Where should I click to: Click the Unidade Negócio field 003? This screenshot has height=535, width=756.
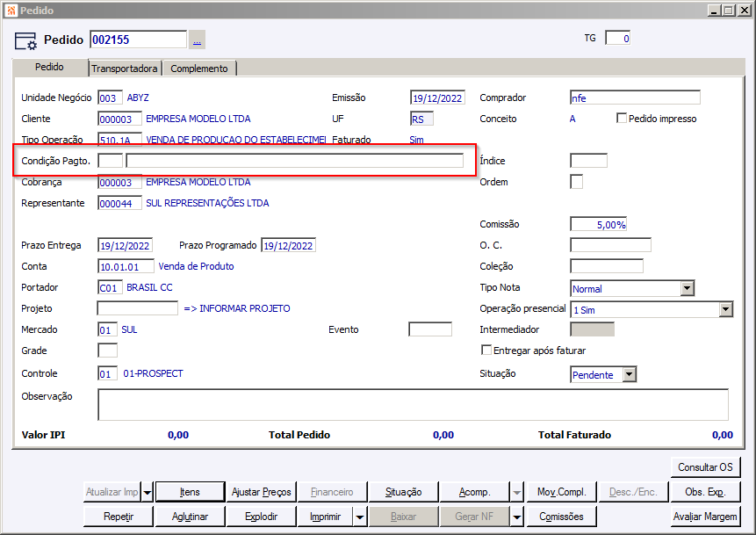pyautogui.click(x=110, y=98)
